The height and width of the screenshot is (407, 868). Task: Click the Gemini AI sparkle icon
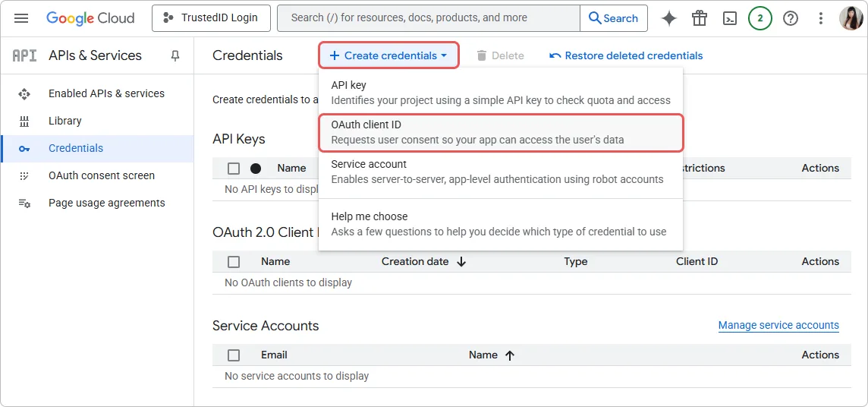668,18
